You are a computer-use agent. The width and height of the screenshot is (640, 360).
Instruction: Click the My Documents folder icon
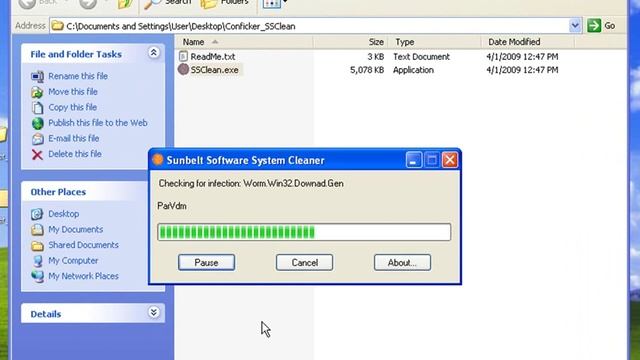point(37,229)
